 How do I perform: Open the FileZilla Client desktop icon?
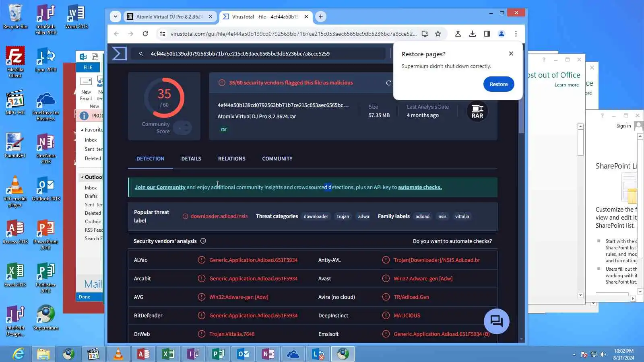(15, 62)
